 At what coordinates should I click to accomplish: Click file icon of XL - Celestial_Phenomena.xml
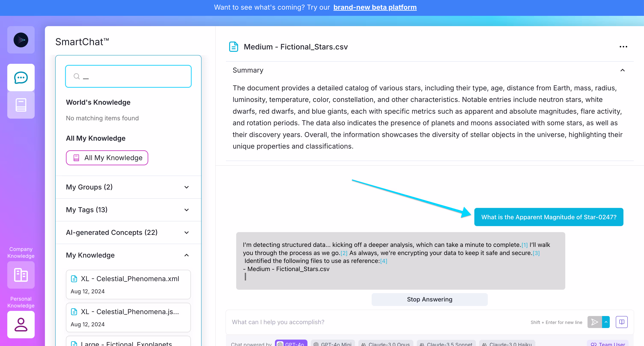coord(74,279)
